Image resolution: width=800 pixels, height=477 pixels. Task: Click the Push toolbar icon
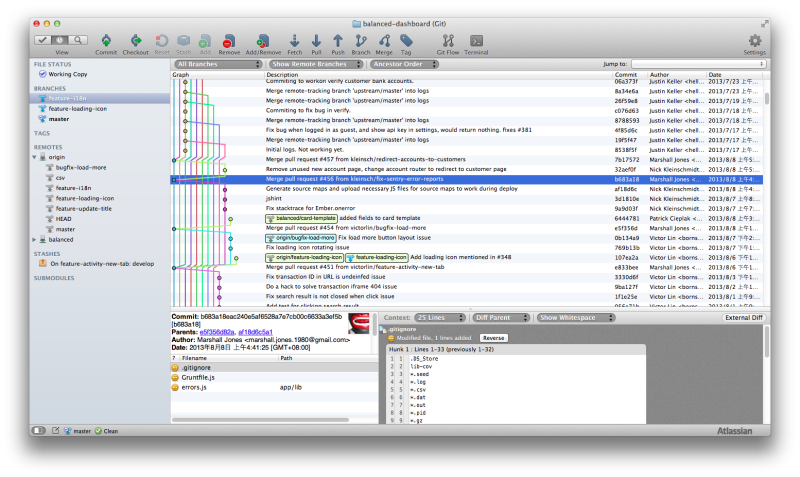click(338, 41)
